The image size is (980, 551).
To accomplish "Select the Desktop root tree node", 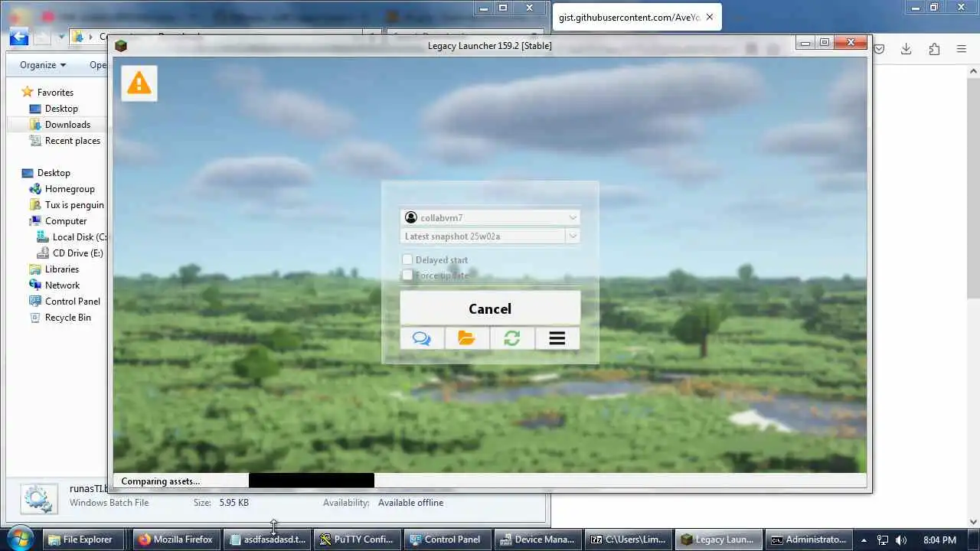I will click(x=54, y=173).
